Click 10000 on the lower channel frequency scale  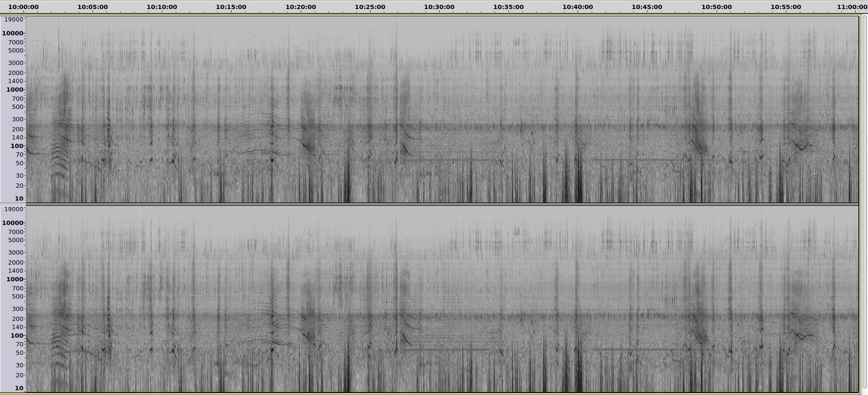[x=13, y=223]
